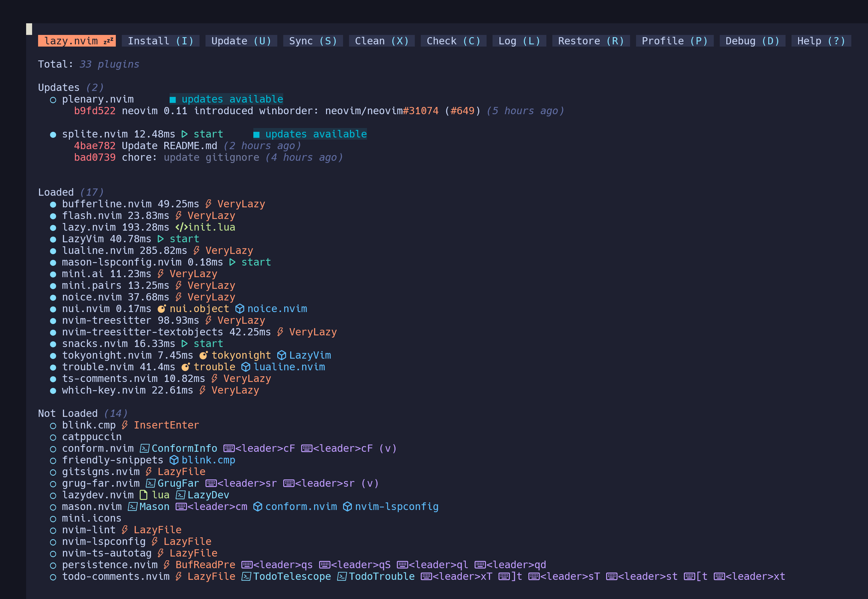868x599 pixels.
Task: Click the Not Loaded (14) section heading
Action: pos(83,413)
